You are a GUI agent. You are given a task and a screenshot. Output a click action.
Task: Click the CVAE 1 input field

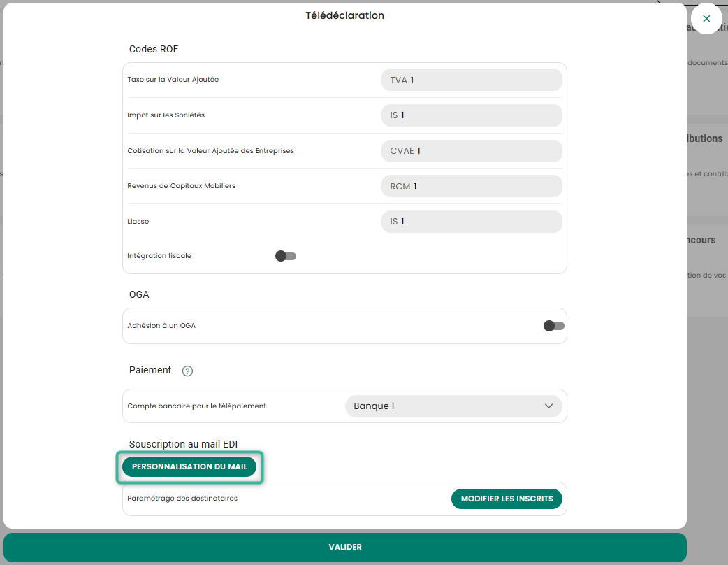coord(472,151)
